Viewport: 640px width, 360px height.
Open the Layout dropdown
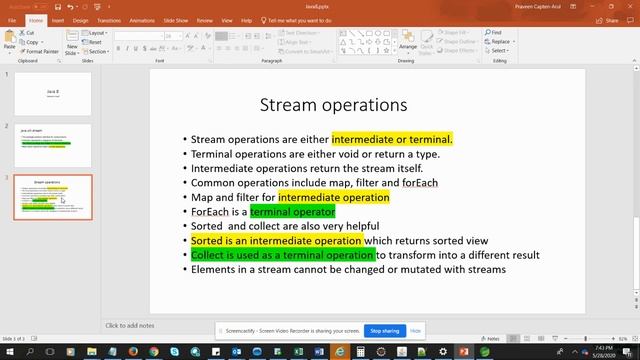(x=94, y=33)
